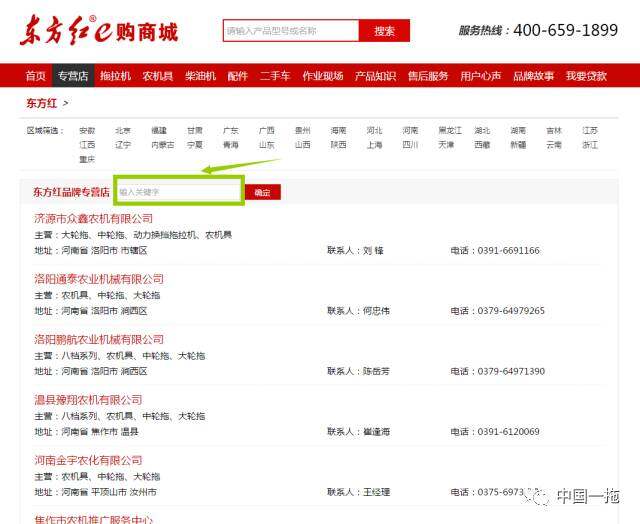Screen dimensions: 640x524
Task: Filter stores by 安徽 region
Action: click(x=87, y=131)
